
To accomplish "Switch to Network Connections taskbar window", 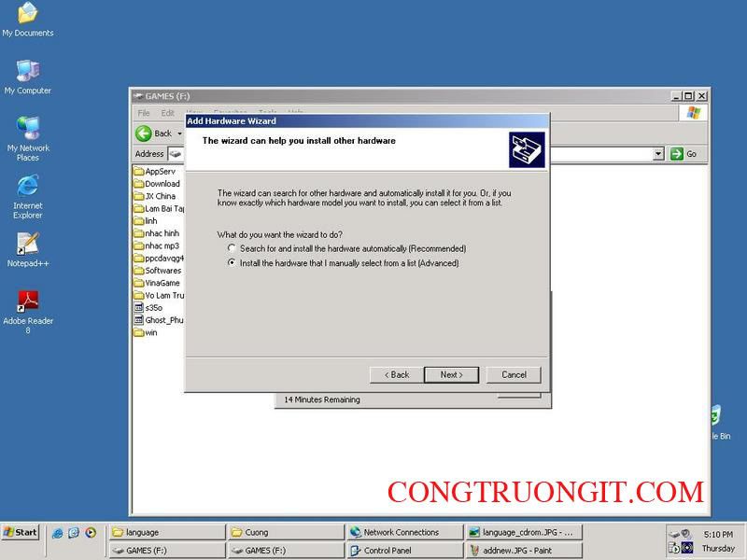I will tap(405, 532).
